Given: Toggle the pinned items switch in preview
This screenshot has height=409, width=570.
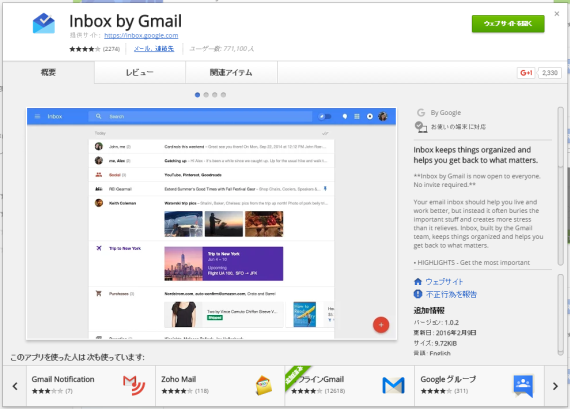Looking at the screenshot, I should tap(325, 116).
